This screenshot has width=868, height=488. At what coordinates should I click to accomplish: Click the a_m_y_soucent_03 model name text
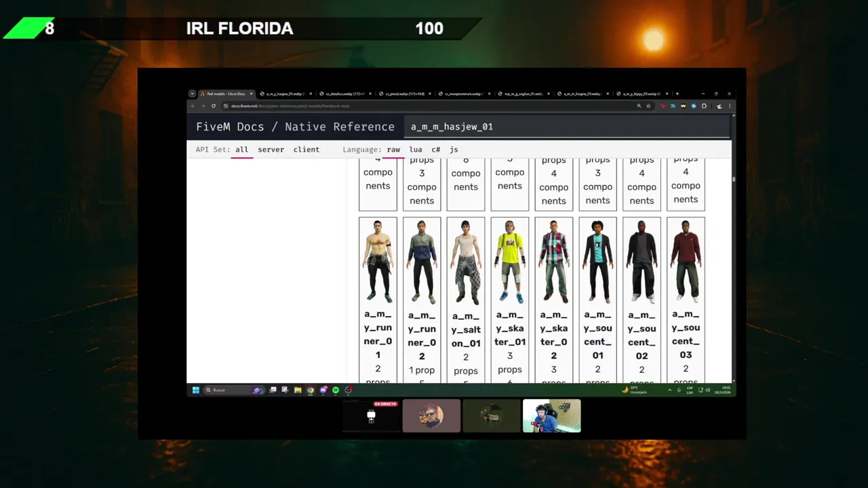coord(686,334)
